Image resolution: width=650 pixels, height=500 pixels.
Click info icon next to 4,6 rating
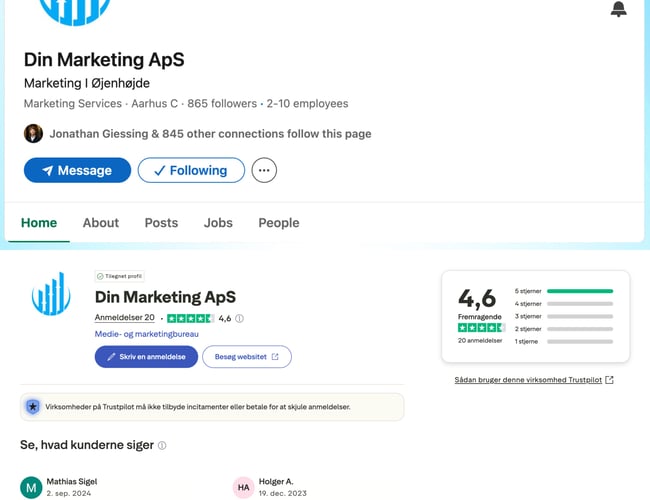pos(240,318)
